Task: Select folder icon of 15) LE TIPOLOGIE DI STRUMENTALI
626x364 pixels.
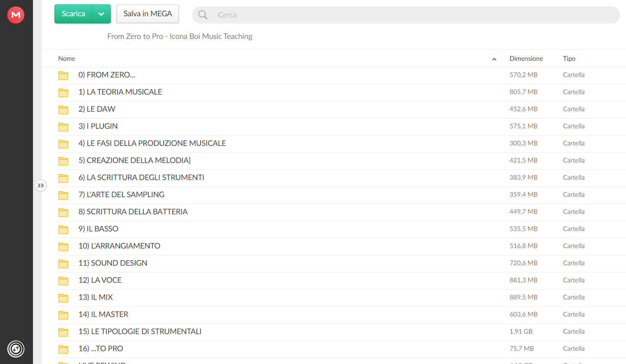Action: coord(63,332)
